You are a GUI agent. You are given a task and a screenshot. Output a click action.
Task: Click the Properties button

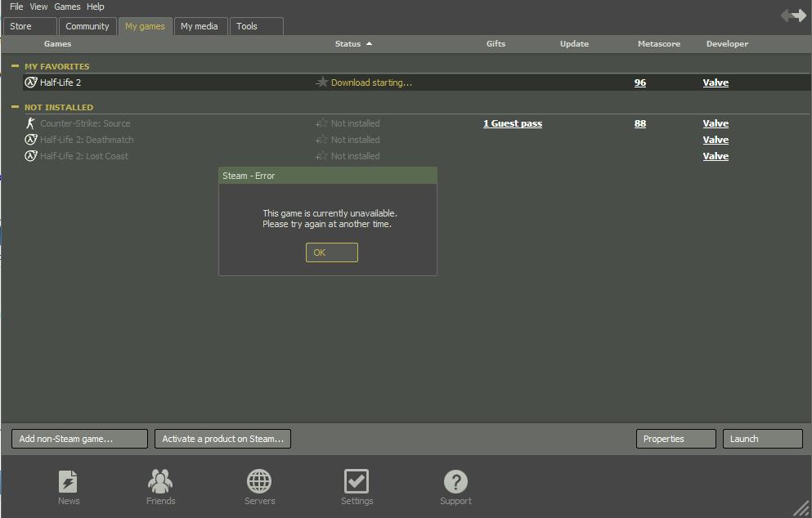pyautogui.click(x=675, y=439)
